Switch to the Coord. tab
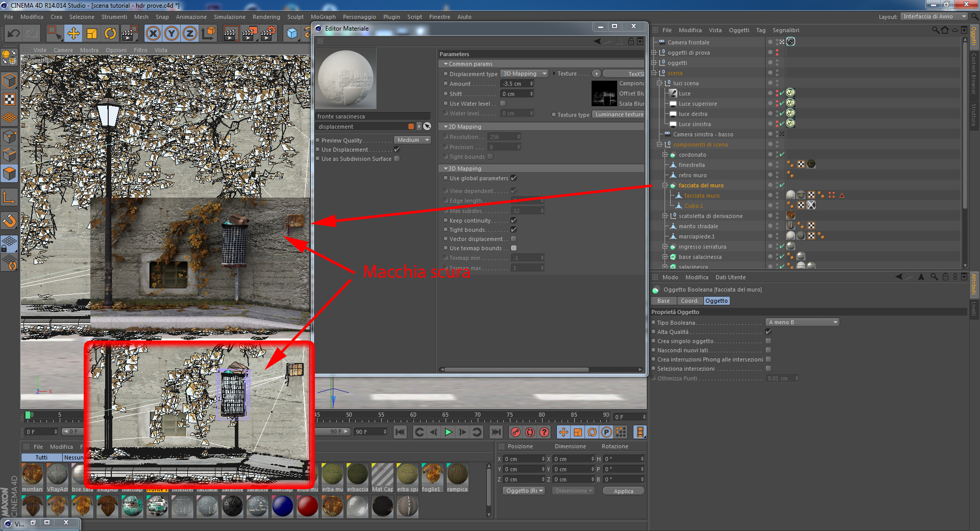 pyautogui.click(x=690, y=301)
